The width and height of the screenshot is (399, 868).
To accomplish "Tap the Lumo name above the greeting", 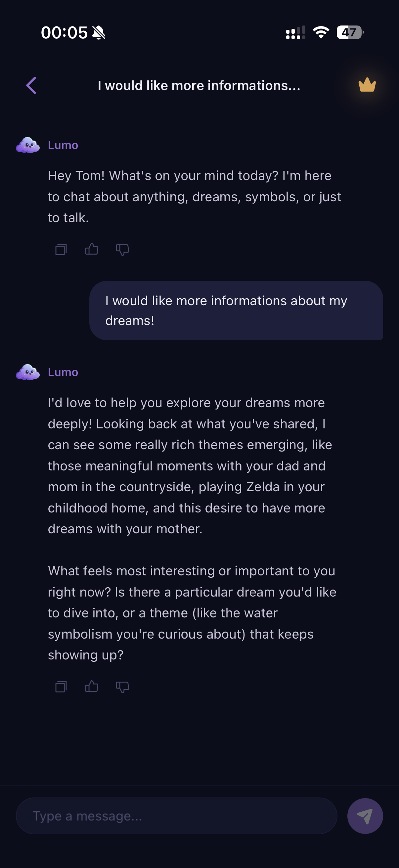I will pos(63,145).
